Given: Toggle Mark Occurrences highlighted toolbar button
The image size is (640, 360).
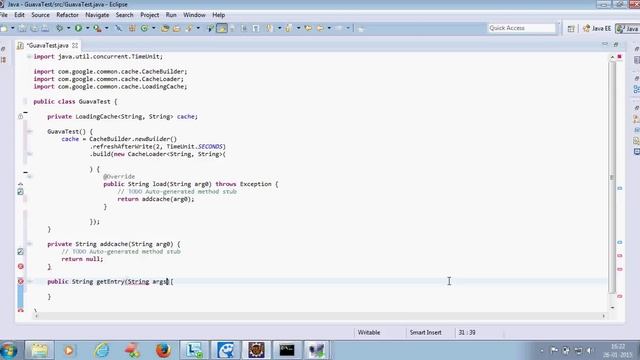Looking at the screenshot, I should (x=222, y=28).
